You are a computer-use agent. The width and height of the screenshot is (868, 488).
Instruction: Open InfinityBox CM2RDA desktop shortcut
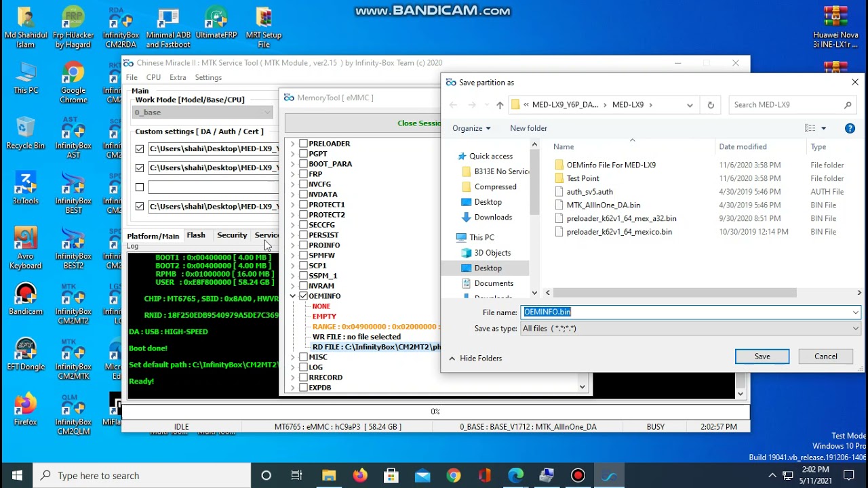[121, 27]
